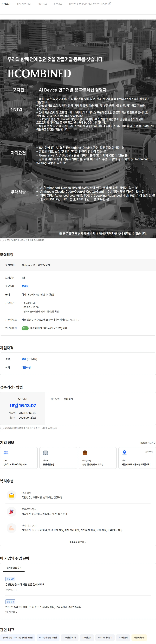
Task: Open the IICOMBINED job posting image
Action: point(78,129)
